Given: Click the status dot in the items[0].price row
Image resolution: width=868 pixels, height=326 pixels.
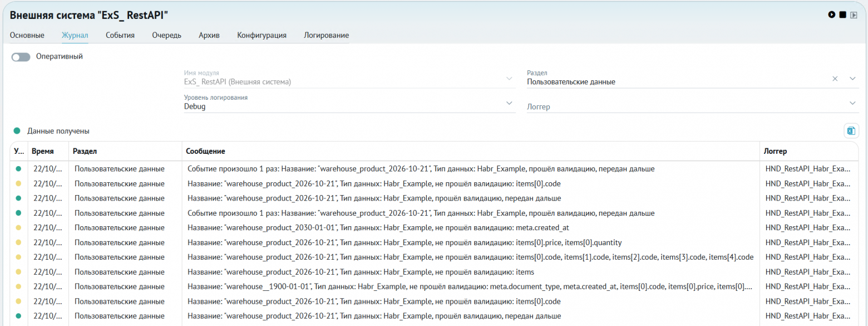Looking at the screenshot, I should [x=18, y=242].
